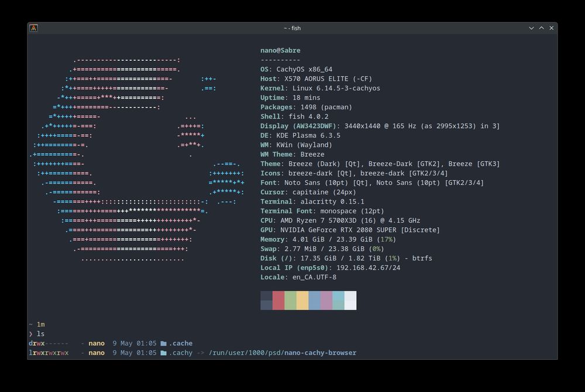Click the 'WM Theme: Breeze' line

[x=292, y=154]
